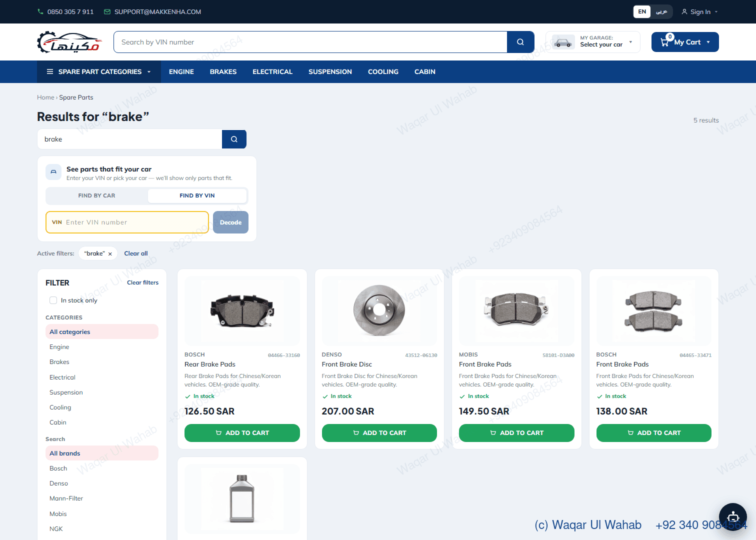Image resolution: width=756 pixels, height=540 pixels.
Task: Switch language to EN
Action: (642, 11)
